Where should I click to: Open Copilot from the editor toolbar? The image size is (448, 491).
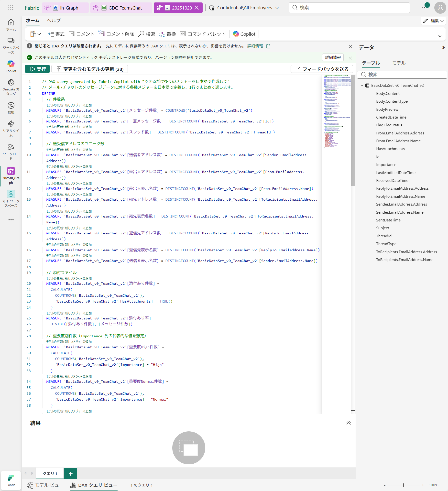point(244,34)
